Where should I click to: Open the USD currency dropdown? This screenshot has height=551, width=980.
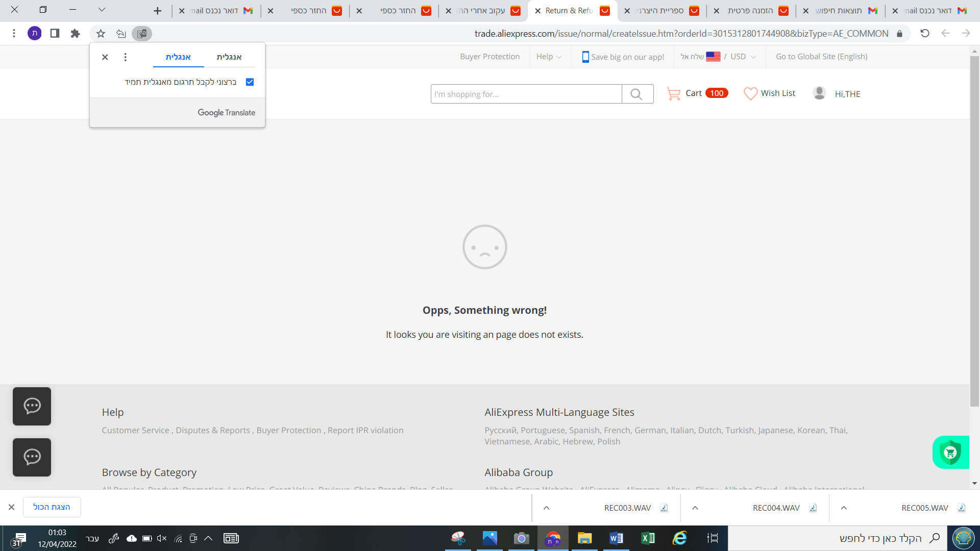pyautogui.click(x=743, y=57)
